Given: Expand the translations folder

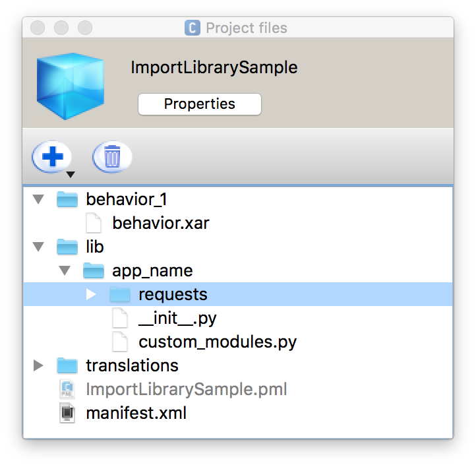Looking at the screenshot, I should pos(38,365).
